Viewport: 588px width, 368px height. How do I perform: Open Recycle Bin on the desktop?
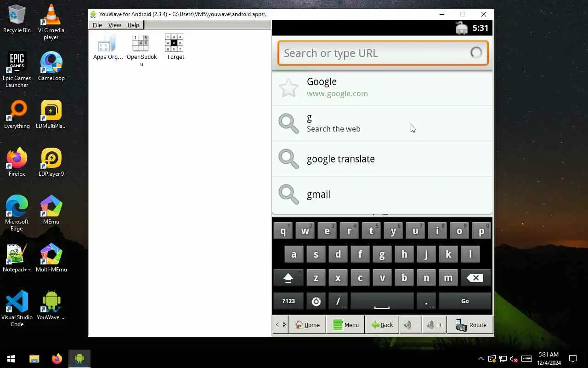(17, 19)
